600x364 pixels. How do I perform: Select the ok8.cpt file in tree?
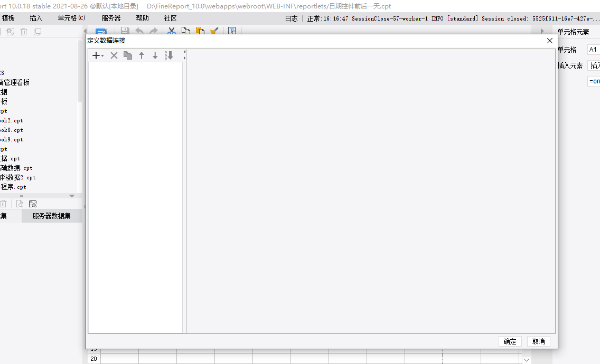point(12,130)
